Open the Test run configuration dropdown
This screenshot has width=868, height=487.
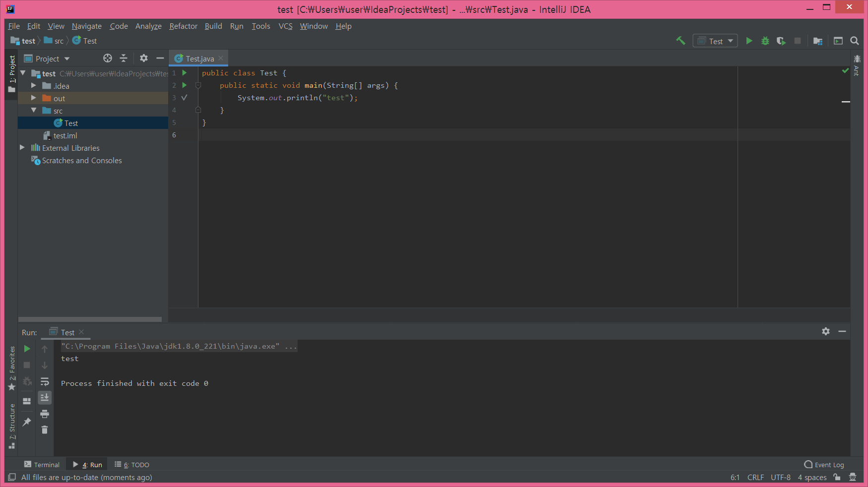point(715,41)
